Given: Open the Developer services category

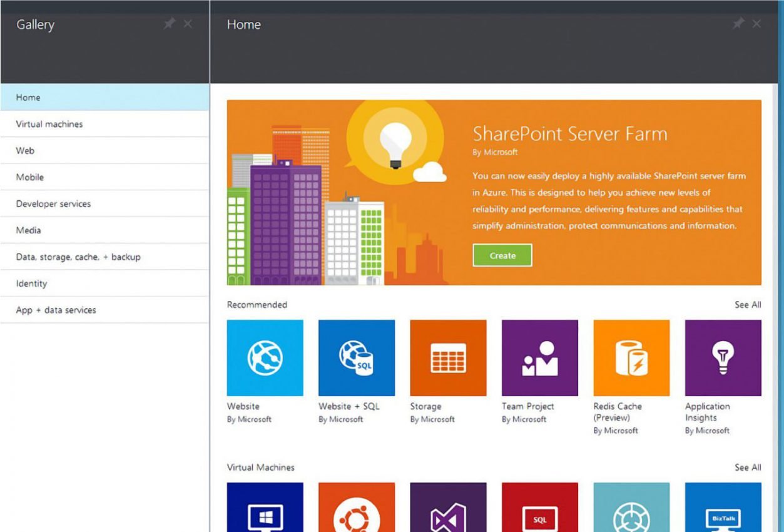Looking at the screenshot, I should point(53,204).
